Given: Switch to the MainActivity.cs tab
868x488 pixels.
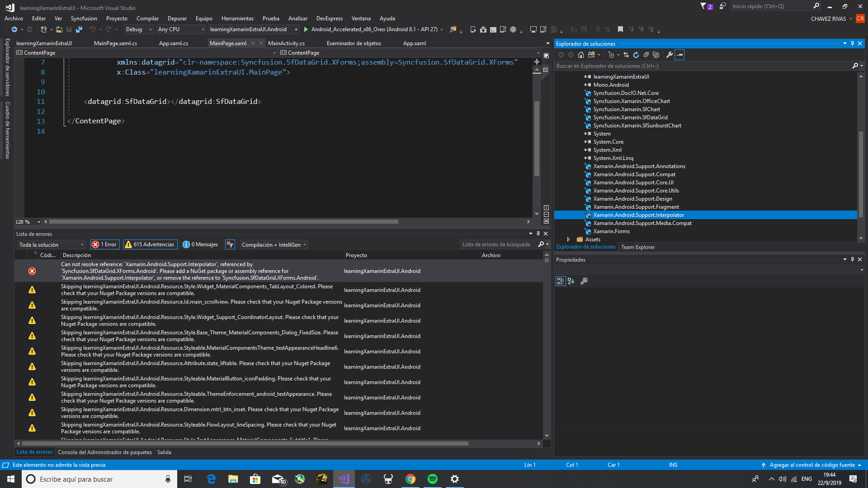Looking at the screenshot, I should (x=286, y=43).
